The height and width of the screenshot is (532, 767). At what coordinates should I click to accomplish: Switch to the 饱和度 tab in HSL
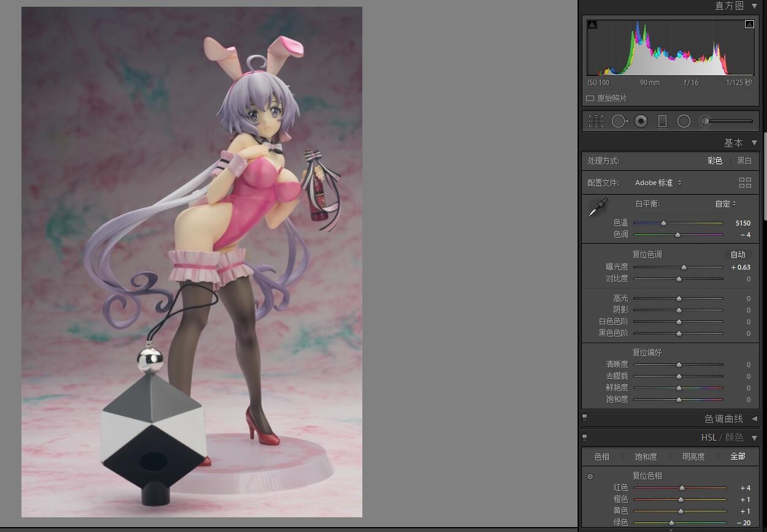(646, 457)
